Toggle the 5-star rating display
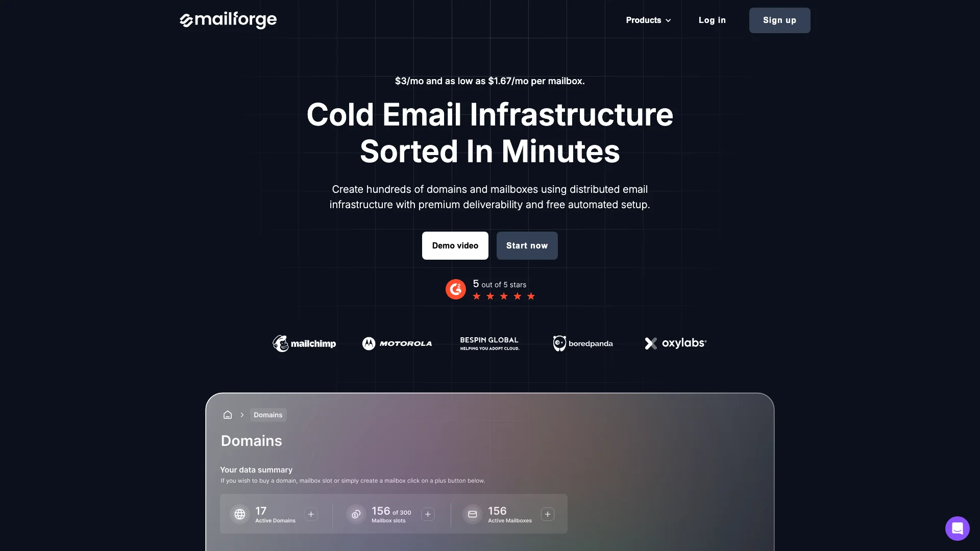The height and width of the screenshot is (551, 980). (x=490, y=289)
